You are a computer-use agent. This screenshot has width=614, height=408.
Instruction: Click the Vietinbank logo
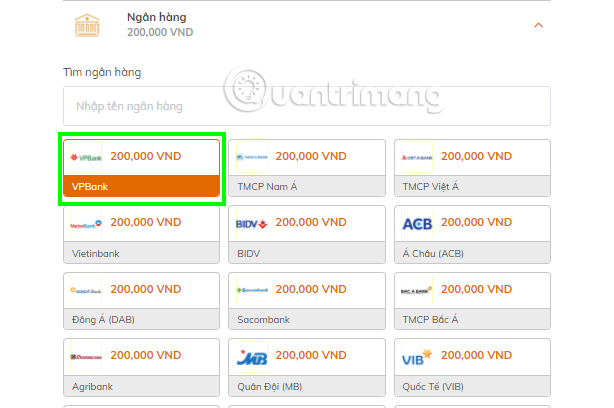(x=86, y=224)
